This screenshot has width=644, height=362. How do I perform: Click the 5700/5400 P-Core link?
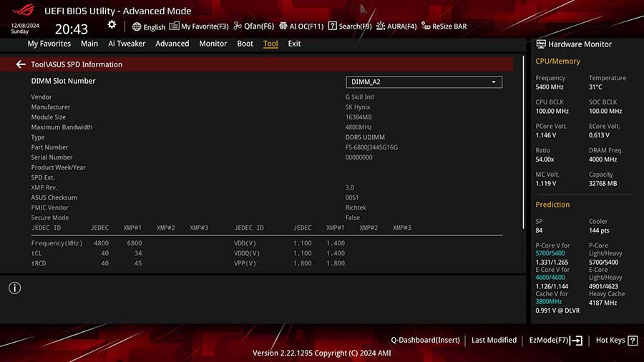click(550, 253)
